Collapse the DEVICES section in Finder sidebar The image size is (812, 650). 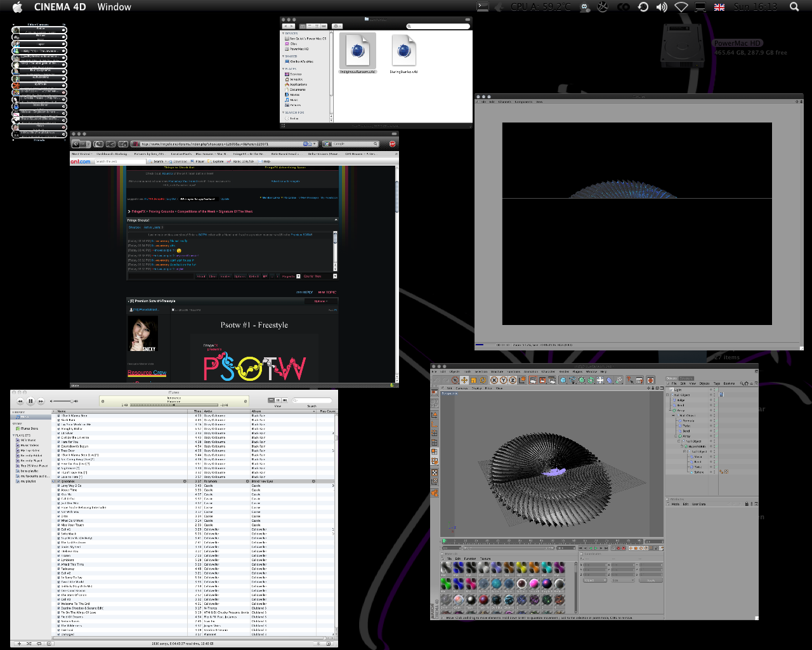pyautogui.click(x=284, y=34)
